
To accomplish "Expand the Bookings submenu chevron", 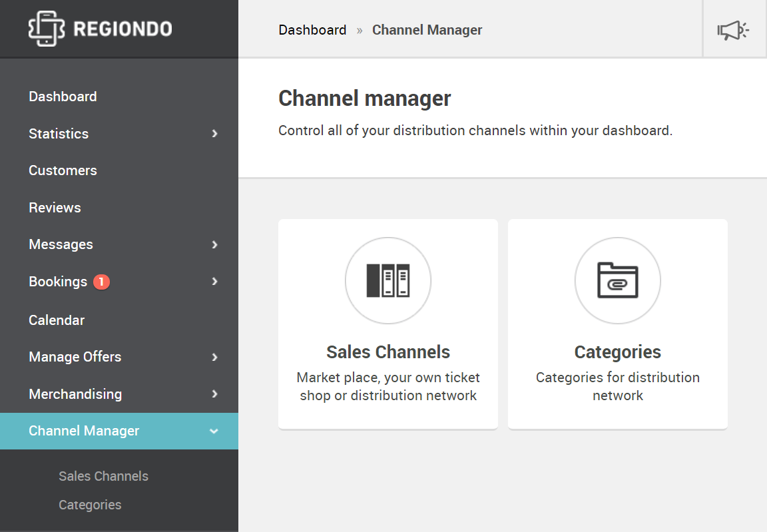I will [214, 282].
